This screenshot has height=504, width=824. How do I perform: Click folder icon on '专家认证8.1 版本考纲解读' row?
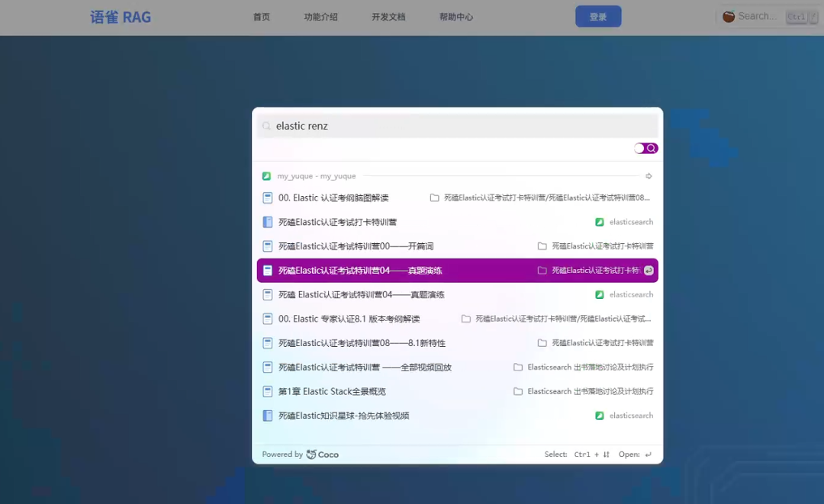point(466,319)
